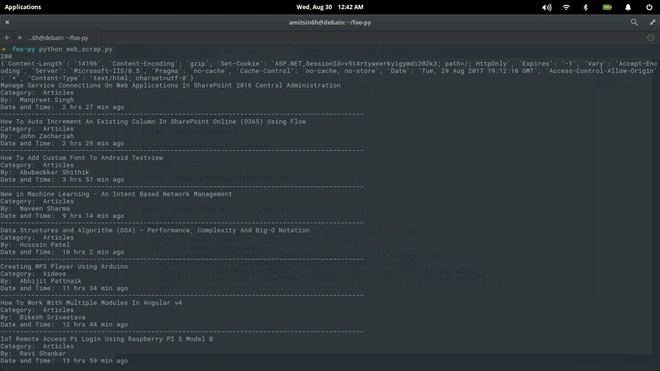Open terminal search with magnifier icon
Screen dimensions: 660x371
[x=634, y=22]
